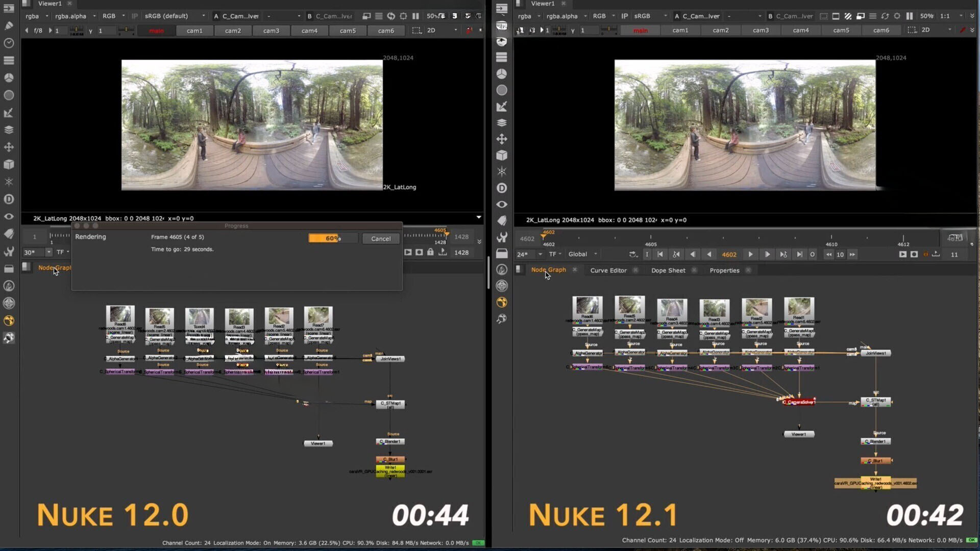Switch to Properties tab
980x551 pixels.
click(724, 270)
